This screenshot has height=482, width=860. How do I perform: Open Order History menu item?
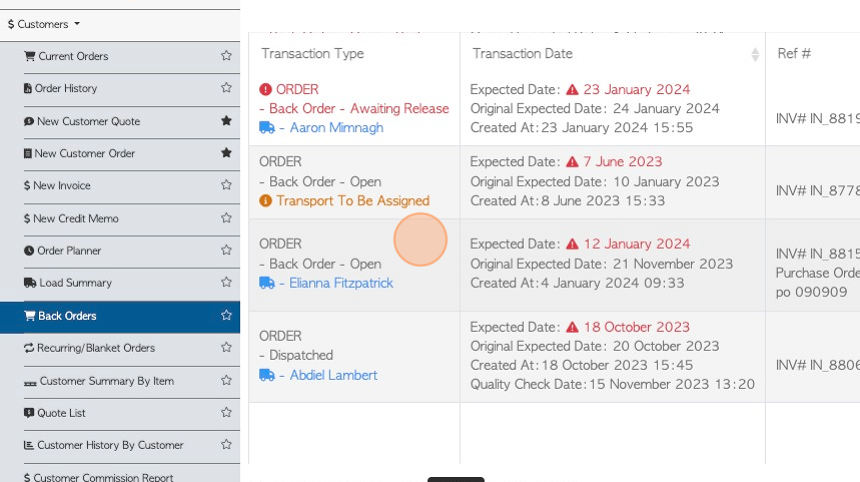65,88
